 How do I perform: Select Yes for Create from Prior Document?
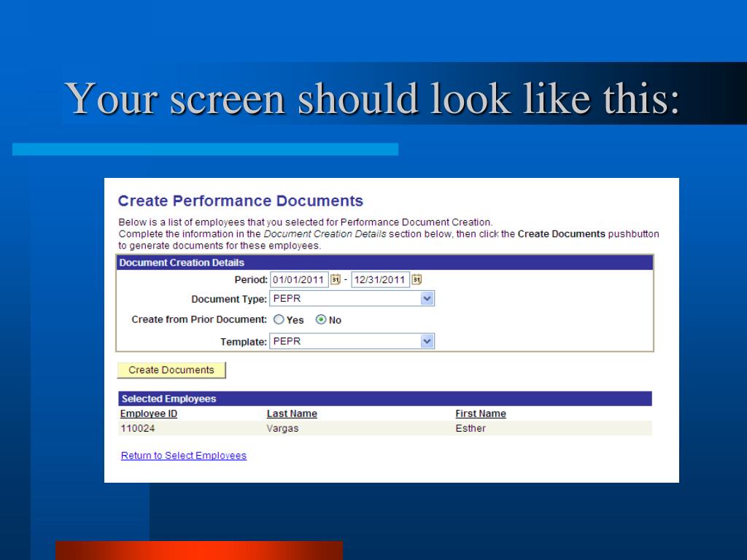coord(279,319)
